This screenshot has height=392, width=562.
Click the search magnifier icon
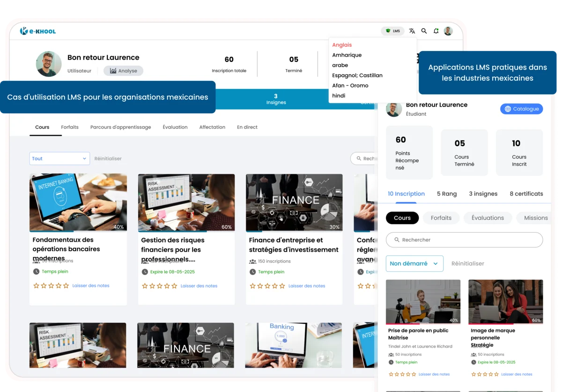(424, 31)
